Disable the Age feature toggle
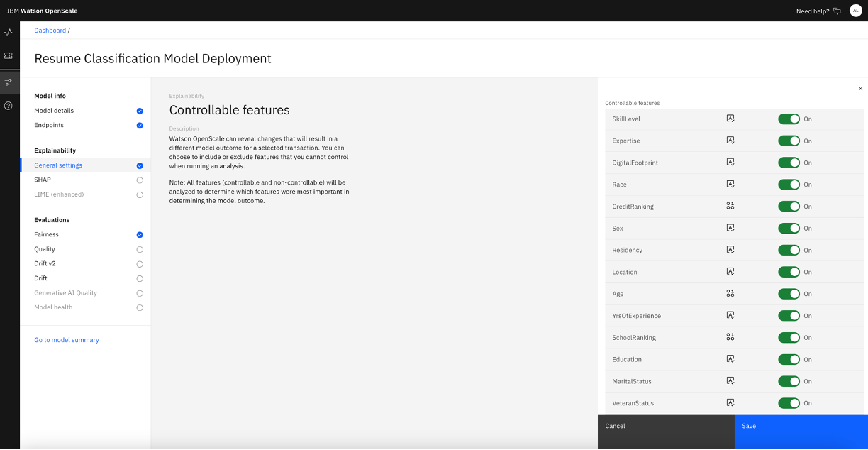The height and width of the screenshot is (450, 868). 789,294
